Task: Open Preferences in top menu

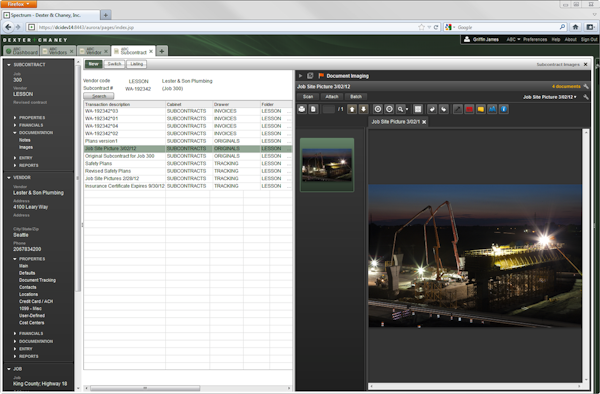Action: click(535, 39)
